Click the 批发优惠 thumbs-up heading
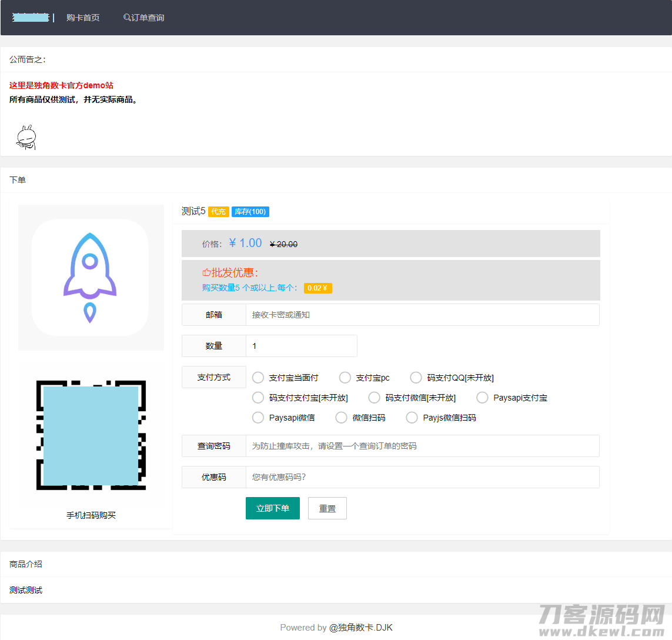The image size is (672, 640). (230, 273)
